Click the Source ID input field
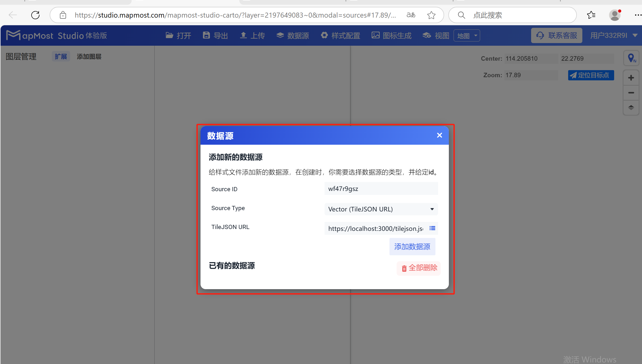Screen dimensions: 642x364 pos(381,189)
